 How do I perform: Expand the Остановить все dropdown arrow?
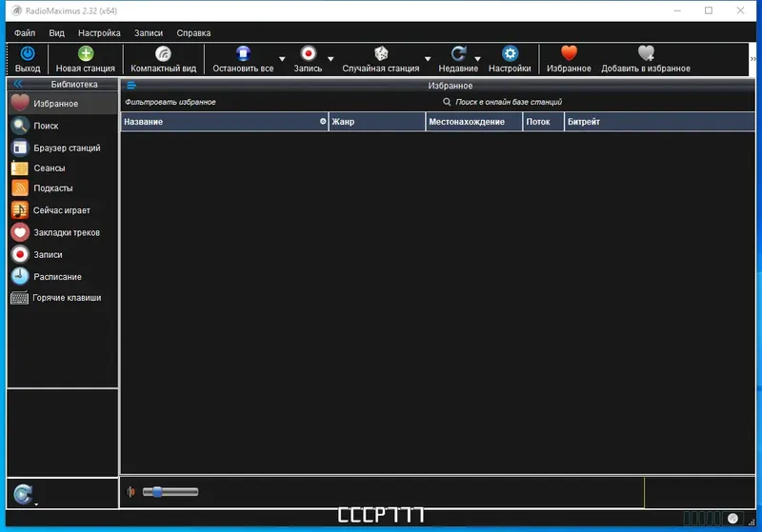[282, 59]
